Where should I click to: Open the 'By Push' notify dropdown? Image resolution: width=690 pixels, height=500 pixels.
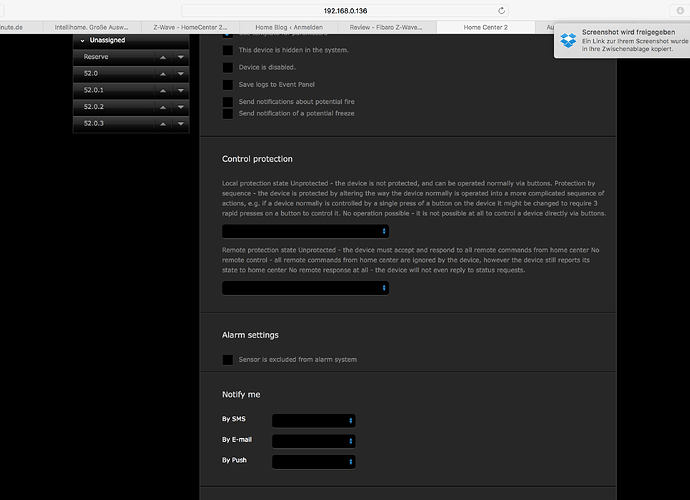coord(314,462)
